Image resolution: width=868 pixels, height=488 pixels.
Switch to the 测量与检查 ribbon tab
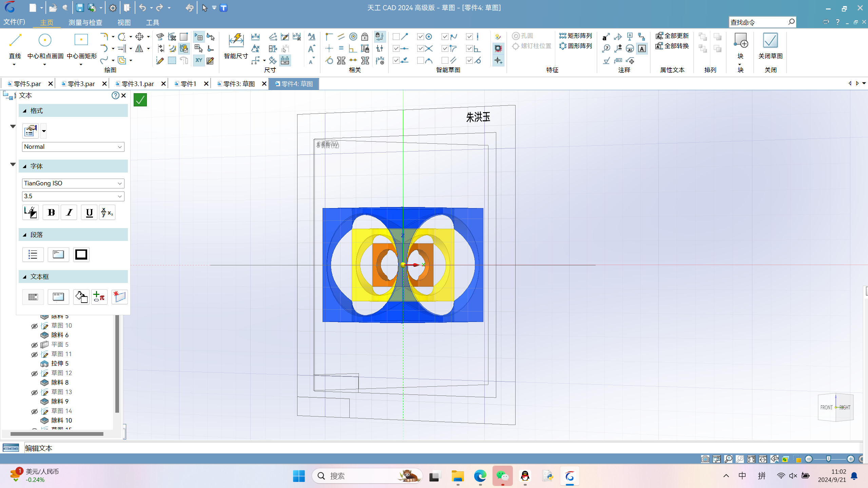coord(85,22)
